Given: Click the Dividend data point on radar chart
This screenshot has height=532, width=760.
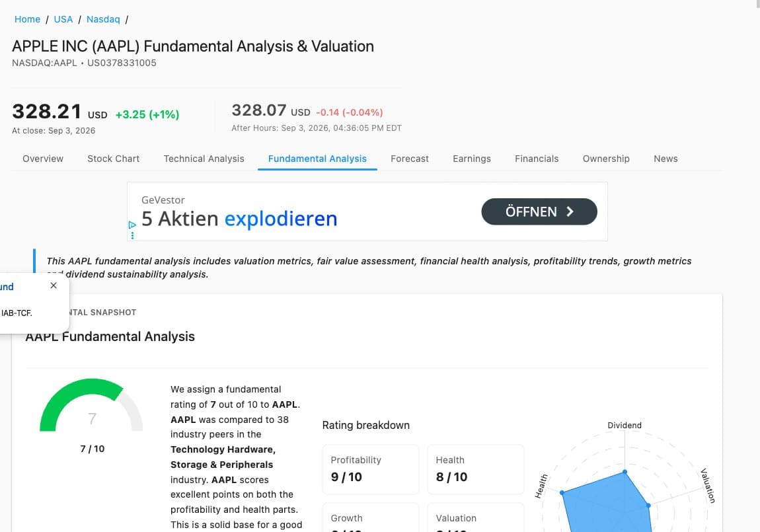Looking at the screenshot, I should coord(625,471).
